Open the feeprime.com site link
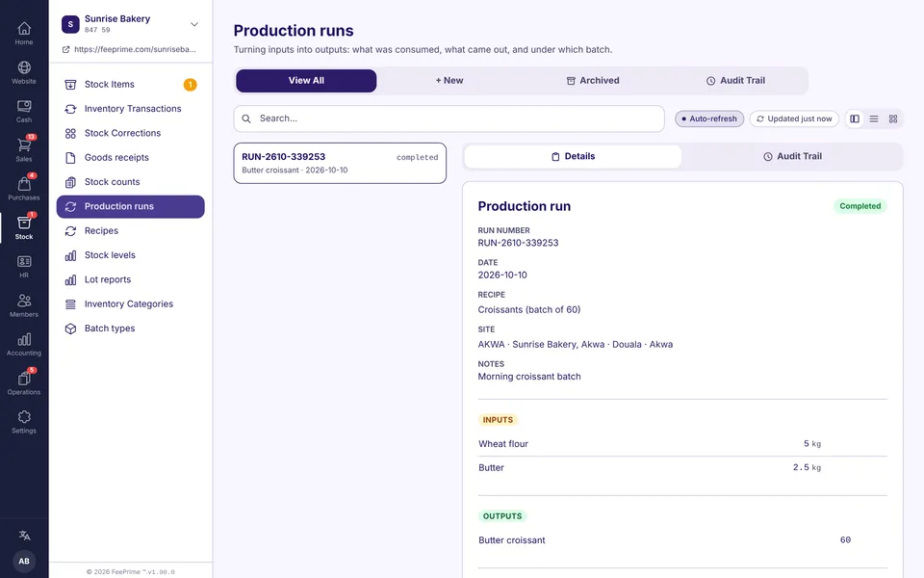The height and width of the screenshot is (578, 924). 129,49
